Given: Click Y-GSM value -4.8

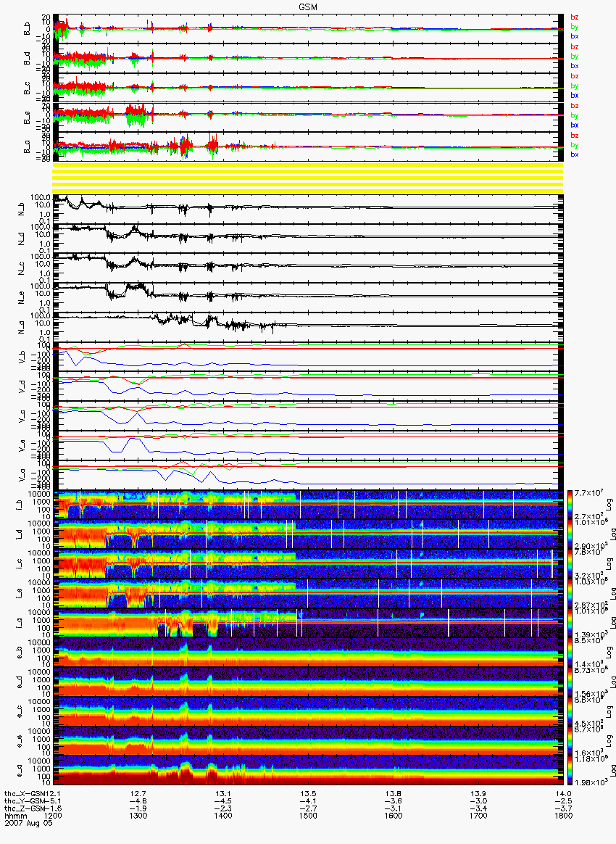Looking at the screenshot, I should pos(138,801).
